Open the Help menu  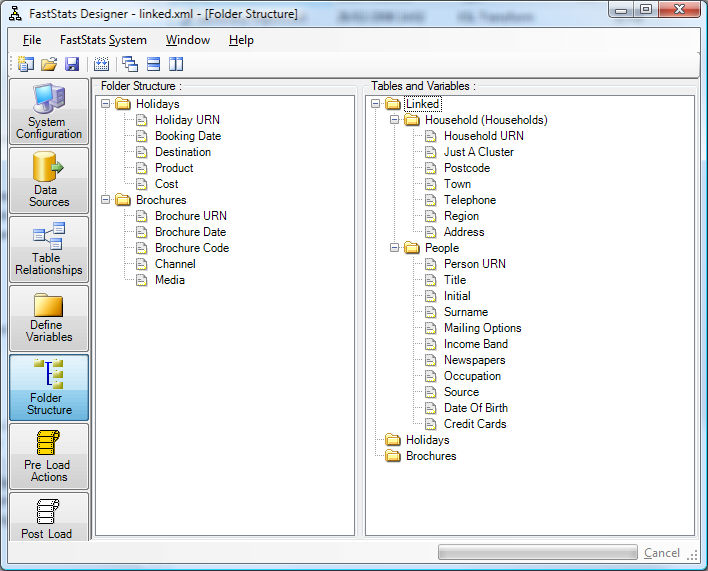point(241,40)
